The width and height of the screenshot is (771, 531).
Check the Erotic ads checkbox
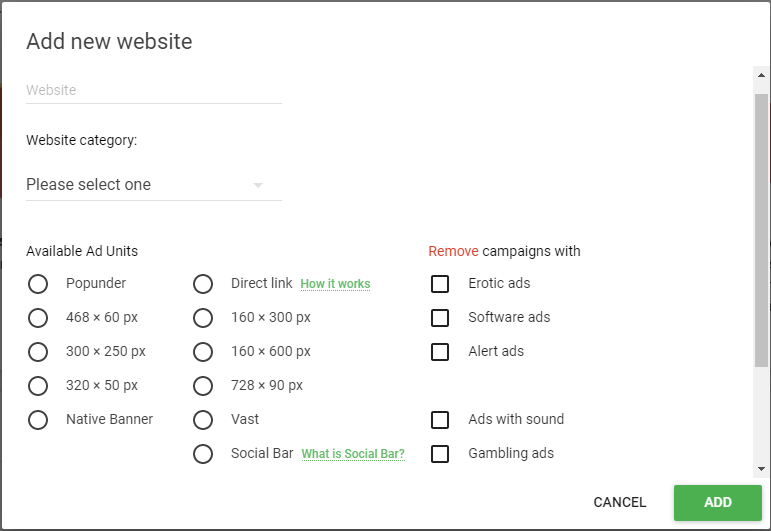(440, 284)
